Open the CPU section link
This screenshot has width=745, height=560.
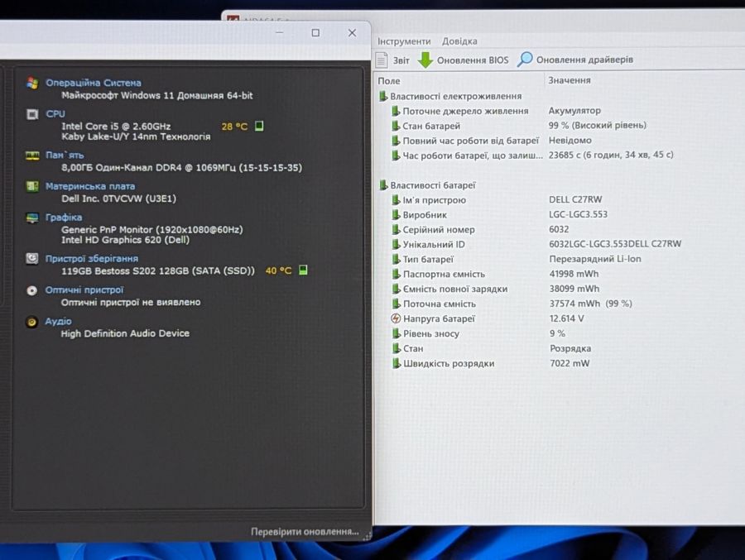coord(55,114)
